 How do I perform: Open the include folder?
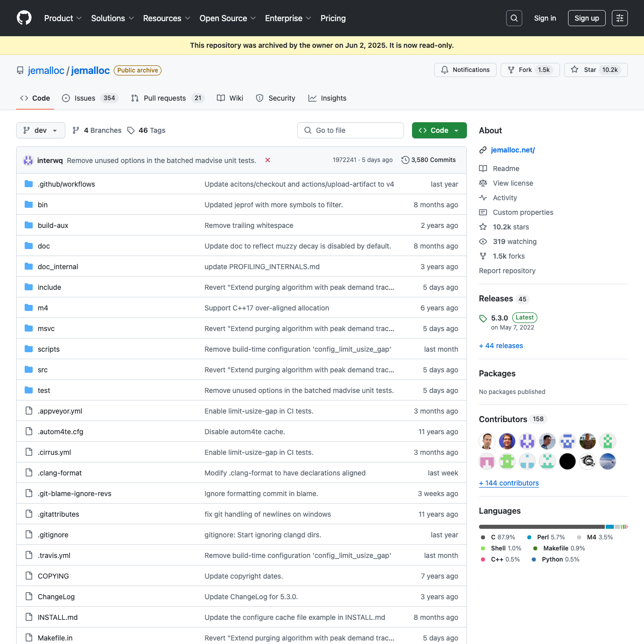49,287
